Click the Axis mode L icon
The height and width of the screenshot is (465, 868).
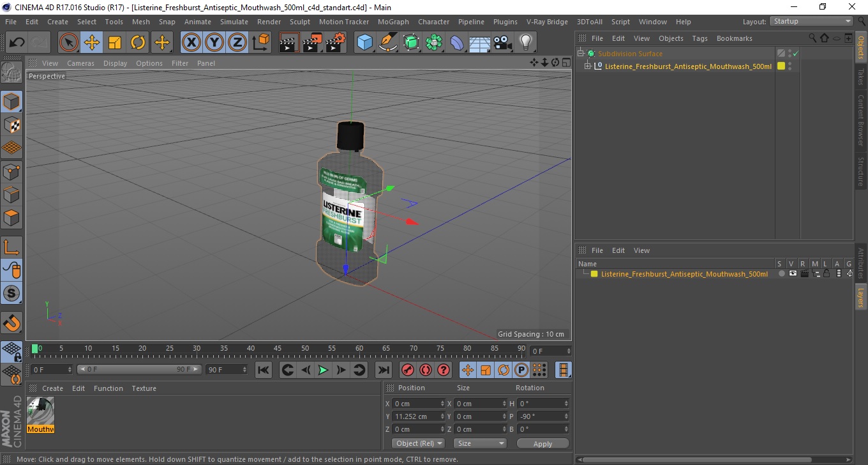(x=11, y=247)
